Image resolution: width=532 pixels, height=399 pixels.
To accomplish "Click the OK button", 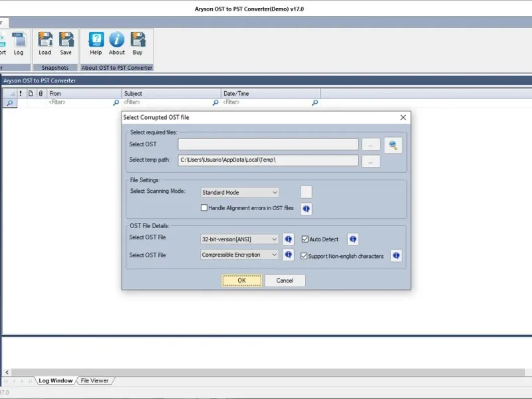I will point(242,281).
